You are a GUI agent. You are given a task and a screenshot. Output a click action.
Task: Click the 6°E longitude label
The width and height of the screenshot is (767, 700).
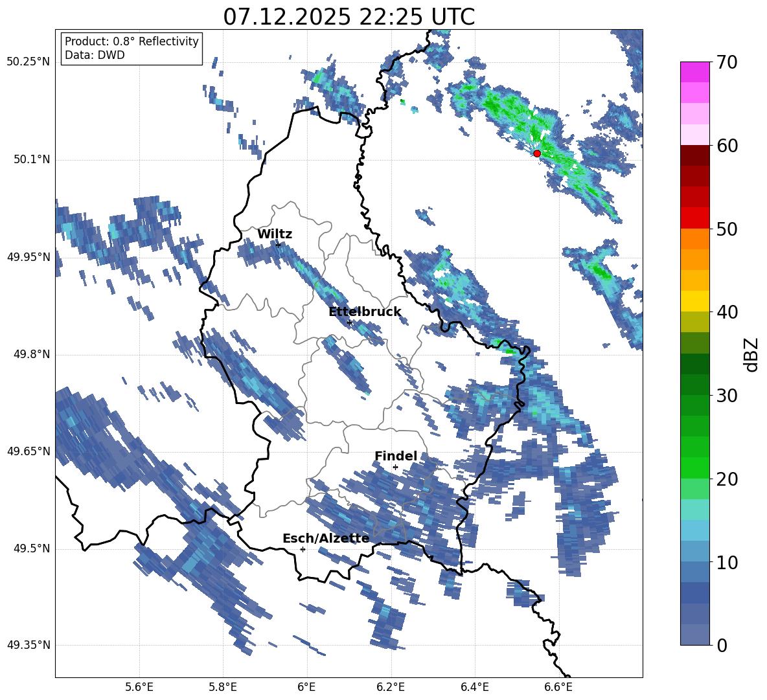pyautogui.click(x=306, y=688)
